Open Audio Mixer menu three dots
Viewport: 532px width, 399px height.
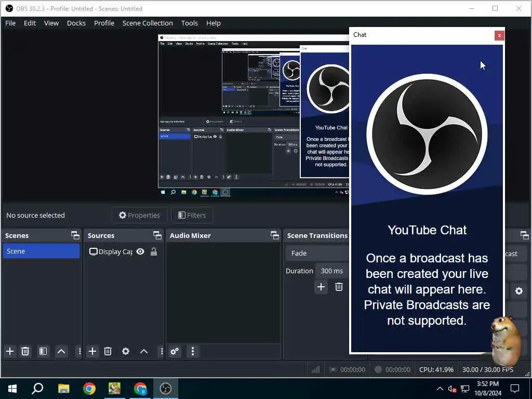point(193,351)
